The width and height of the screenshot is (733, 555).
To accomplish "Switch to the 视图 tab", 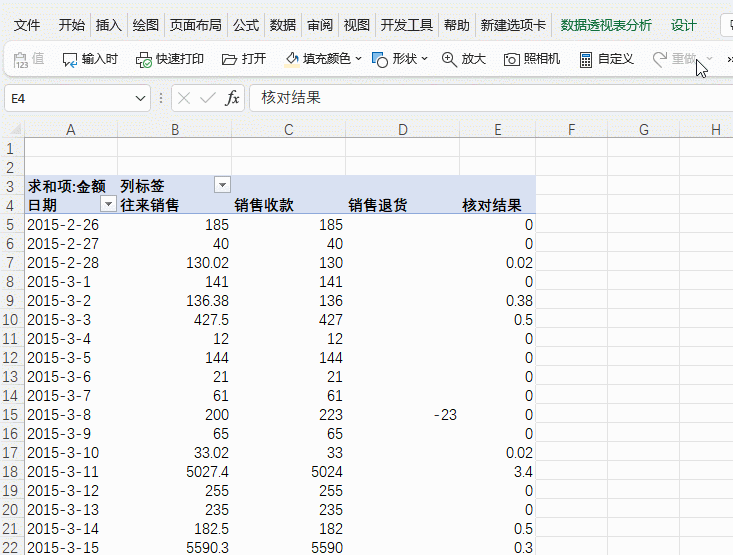I will (357, 25).
